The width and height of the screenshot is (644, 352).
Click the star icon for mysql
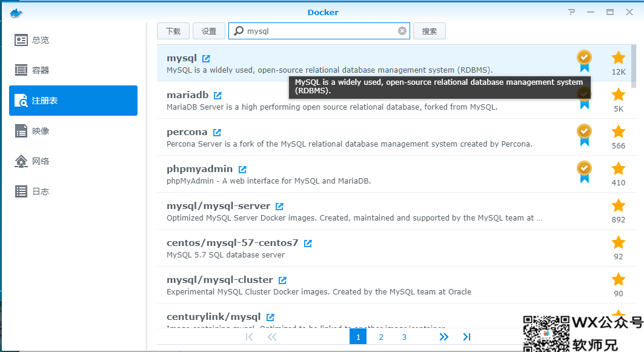618,58
